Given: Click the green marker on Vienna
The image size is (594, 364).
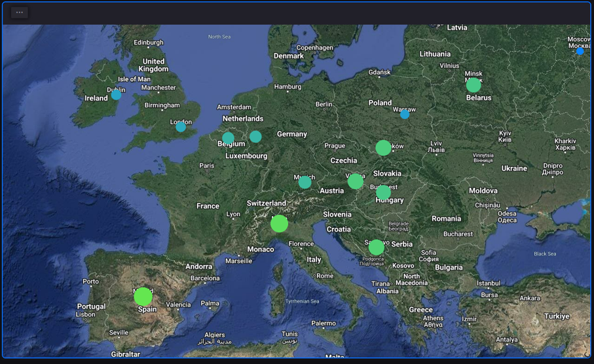Looking at the screenshot, I should pyautogui.click(x=355, y=181).
